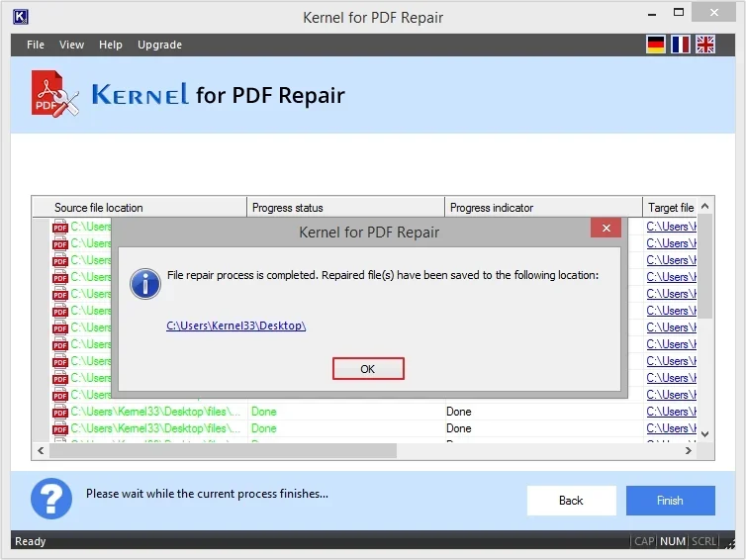
Task: Click the Kernel app icon in title bar
Action: pyautogui.click(x=20, y=17)
